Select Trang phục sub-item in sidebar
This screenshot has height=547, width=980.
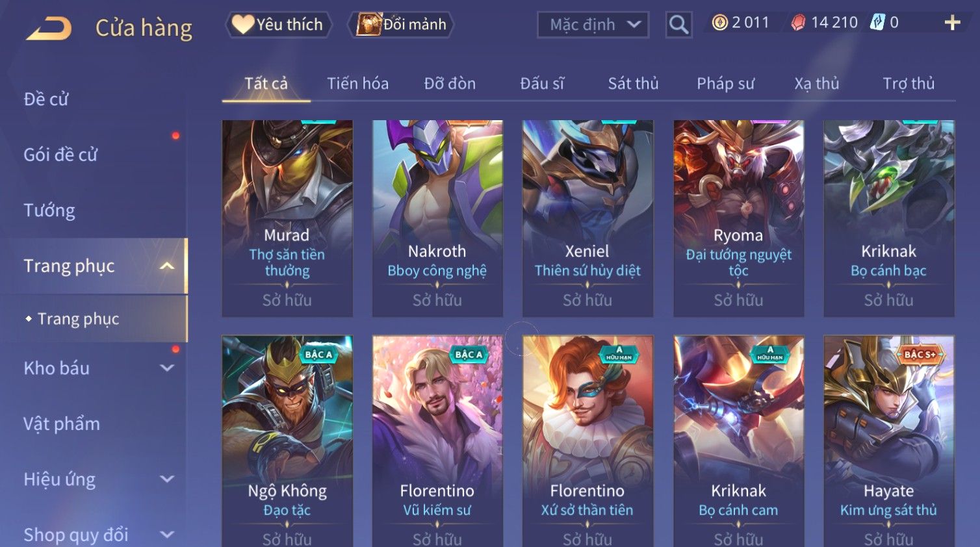pyautogui.click(x=79, y=319)
